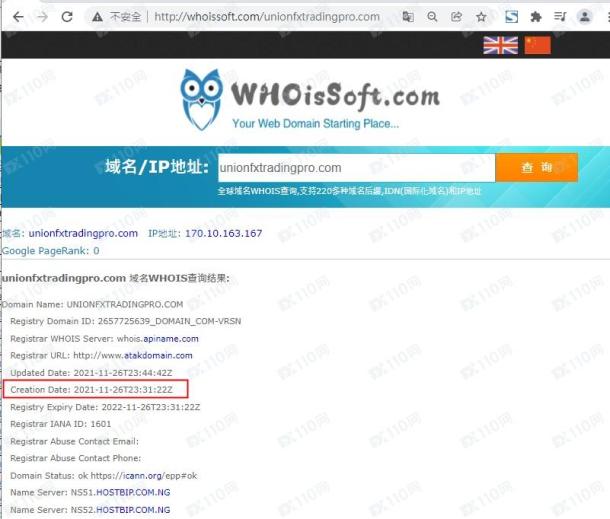This screenshot has height=519, width=610.
Task: Open the atakdomain.com registrar link
Action: (158, 356)
